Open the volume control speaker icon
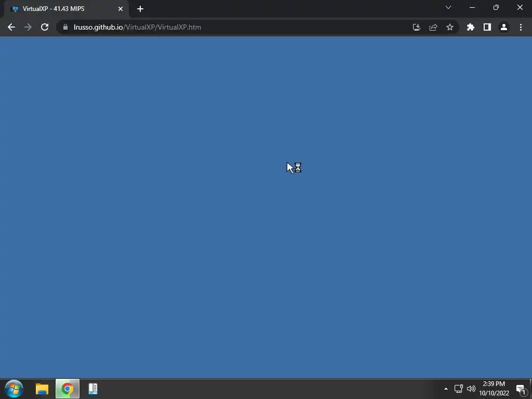This screenshot has height=399, width=532. tap(471, 389)
